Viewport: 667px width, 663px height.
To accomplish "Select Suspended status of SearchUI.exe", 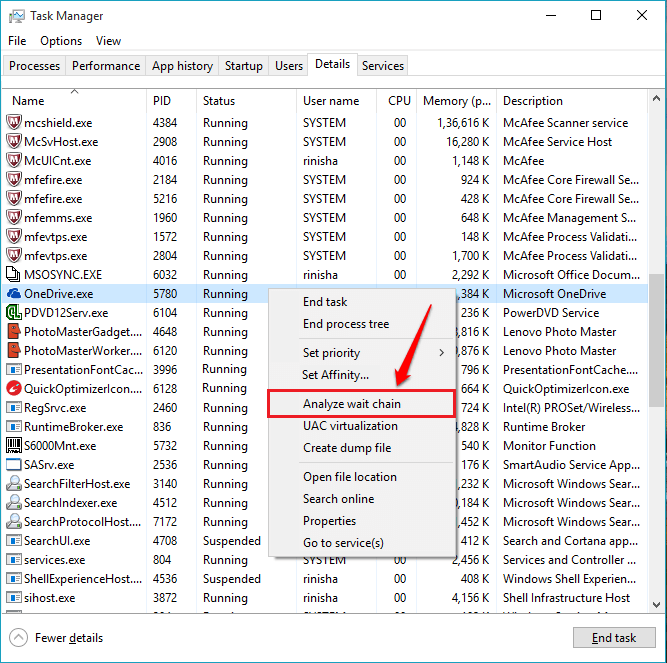I will pos(231,541).
